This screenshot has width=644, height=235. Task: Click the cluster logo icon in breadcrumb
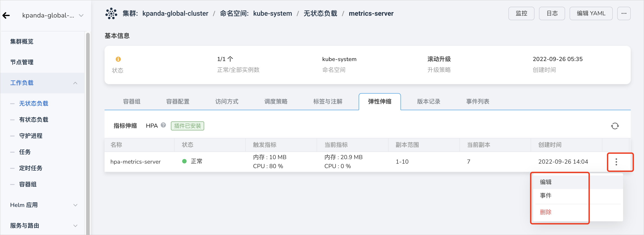tap(111, 13)
